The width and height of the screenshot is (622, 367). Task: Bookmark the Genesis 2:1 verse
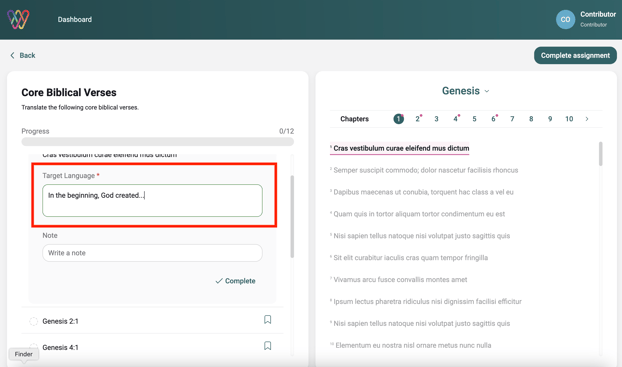click(268, 320)
